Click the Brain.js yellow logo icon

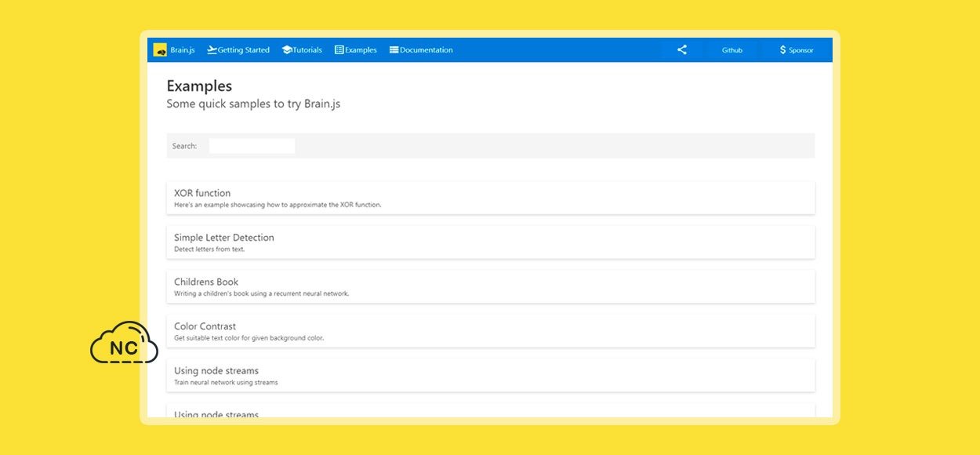click(x=160, y=50)
